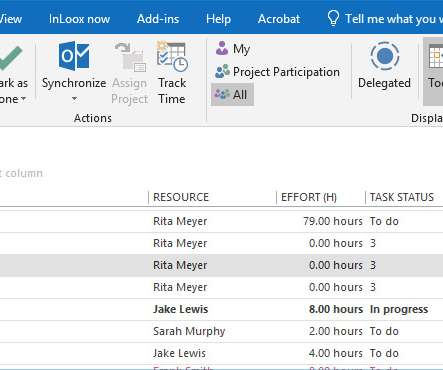Image resolution: width=443 pixels, height=370 pixels.
Task: Select the All tasks filter
Action: [x=232, y=95]
